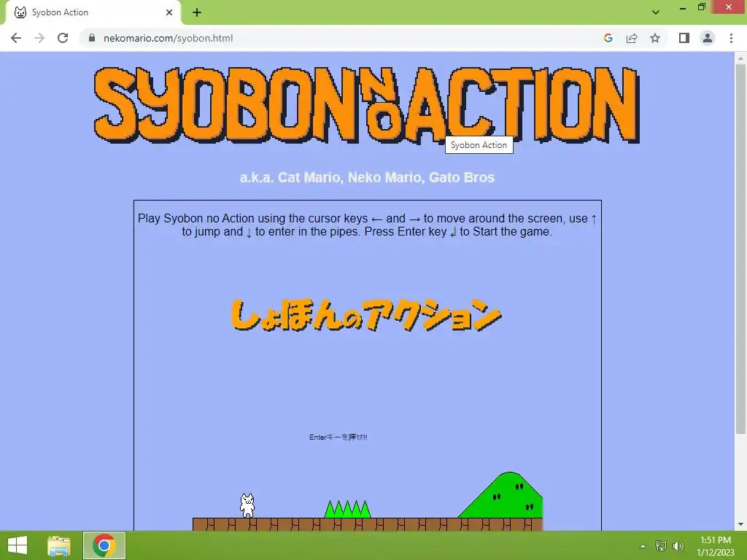Click the Syobon no Action logo banner
Screen dimensions: 747x560
(366, 105)
